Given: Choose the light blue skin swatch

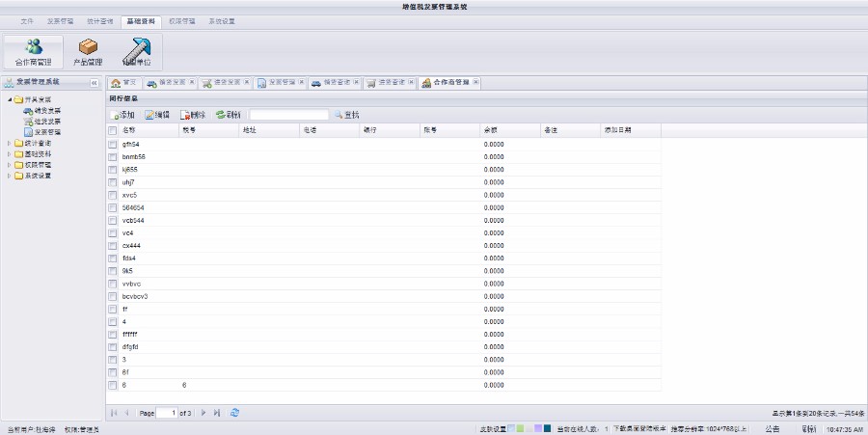Looking at the screenshot, I should 511,428.
